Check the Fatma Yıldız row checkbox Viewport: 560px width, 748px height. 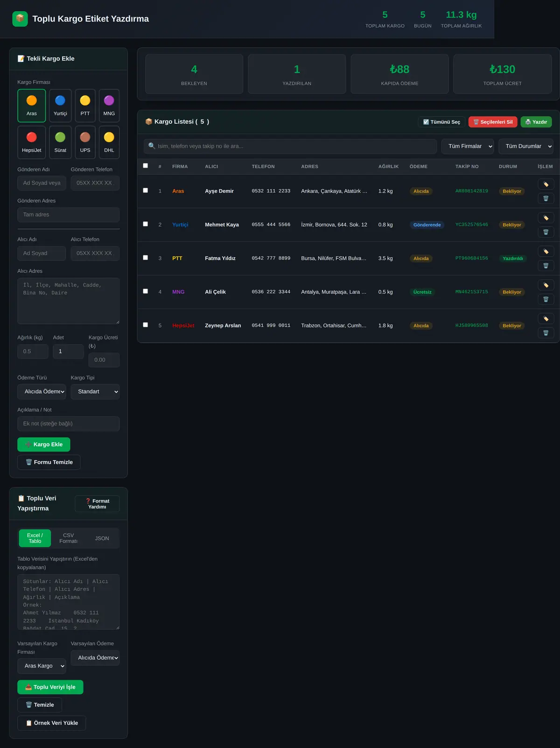point(146,258)
